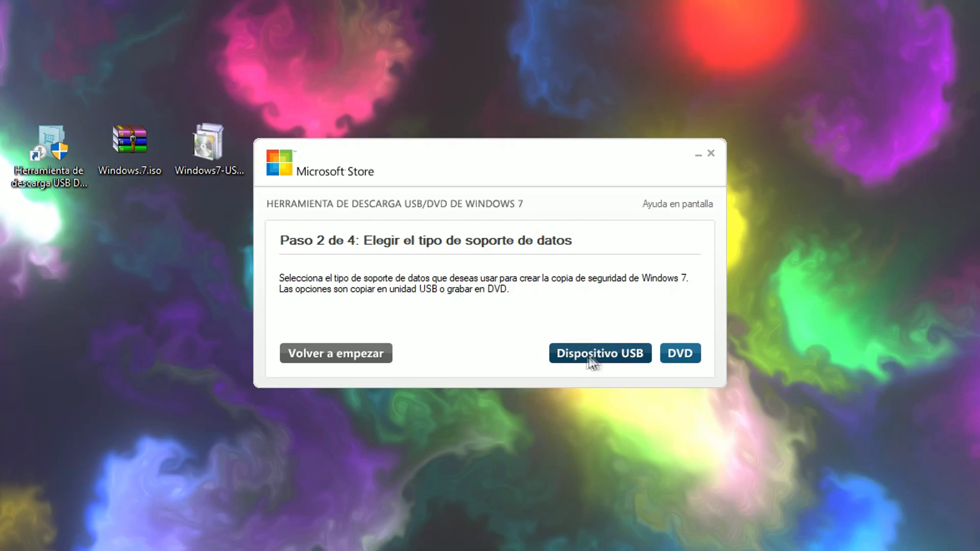980x551 pixels.
Task: Click Volver a empezar button
Action: (336, 353)
